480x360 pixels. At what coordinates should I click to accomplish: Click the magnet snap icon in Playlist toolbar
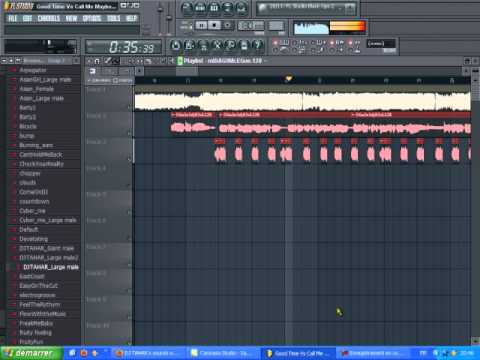coord(97,61)
